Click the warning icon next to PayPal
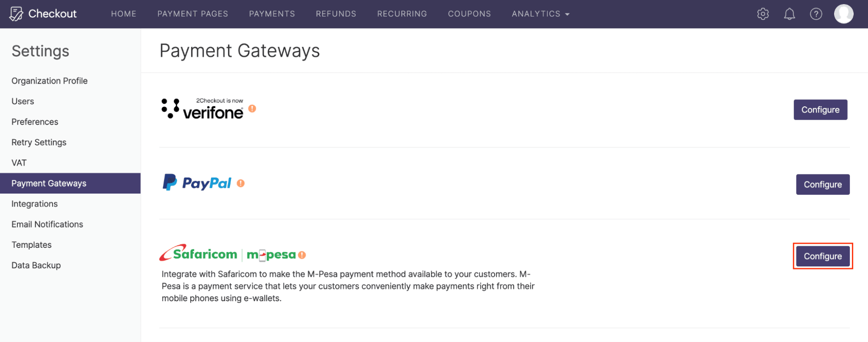 241,184
